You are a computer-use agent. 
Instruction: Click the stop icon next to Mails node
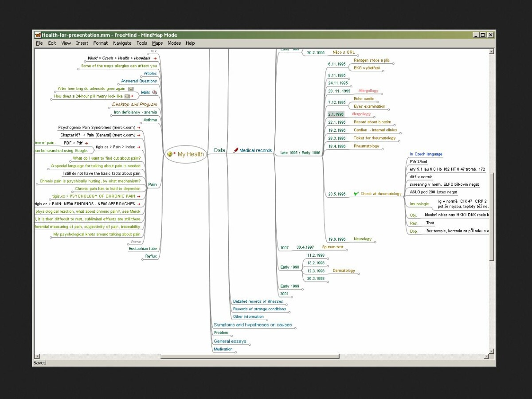(154, 92)
